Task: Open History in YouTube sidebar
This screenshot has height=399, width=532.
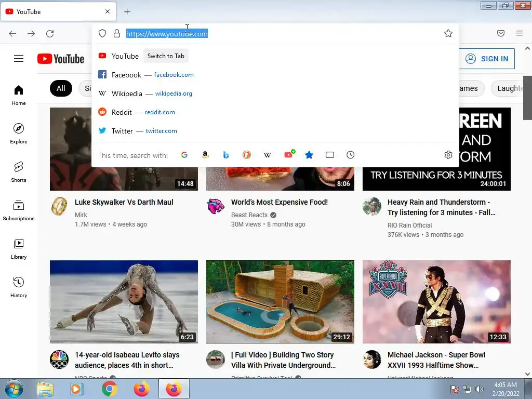Action: pyautogui.click(x=19, y=287)
